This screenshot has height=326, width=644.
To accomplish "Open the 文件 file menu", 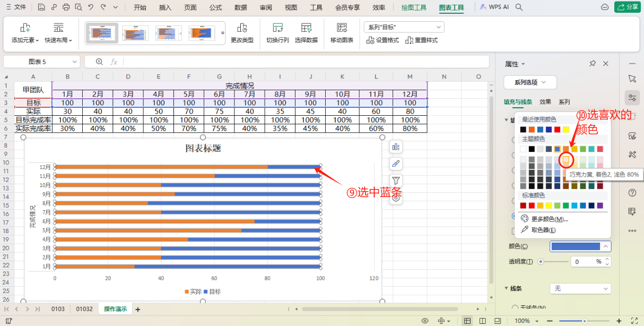I will [x=16, y=7].
